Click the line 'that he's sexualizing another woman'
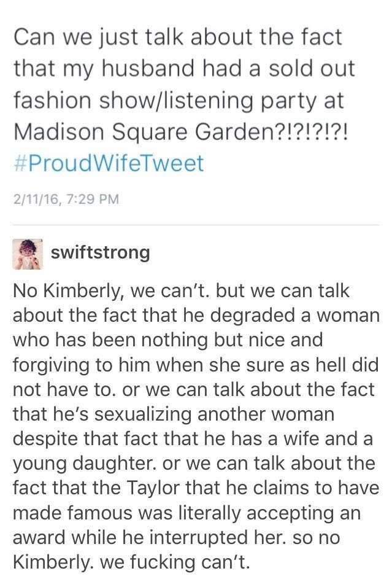This screenshot has width=392, height=587. click(173, 414)
